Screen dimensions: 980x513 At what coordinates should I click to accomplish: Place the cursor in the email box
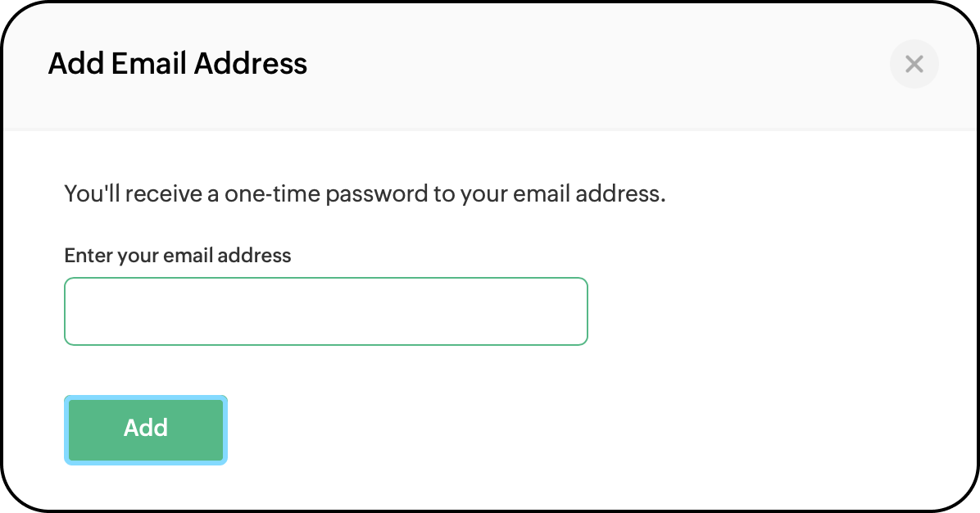[x=325, y=311]
